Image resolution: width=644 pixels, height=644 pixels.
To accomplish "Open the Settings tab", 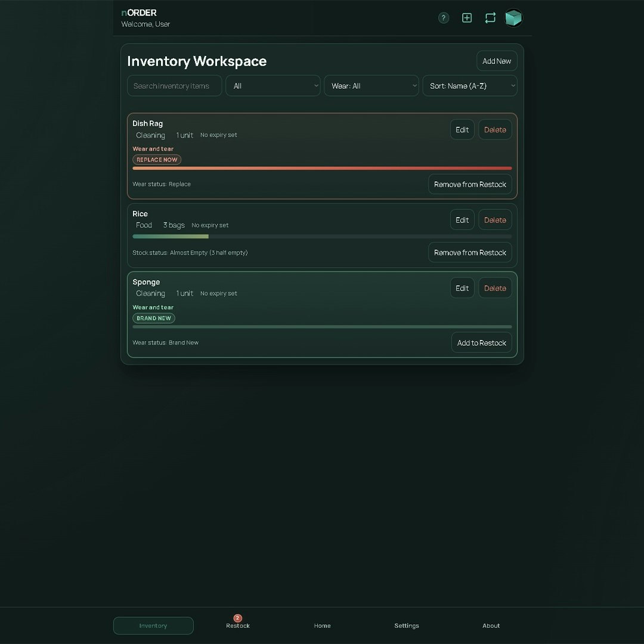I will pyautogui.click(x=407, y=626).
